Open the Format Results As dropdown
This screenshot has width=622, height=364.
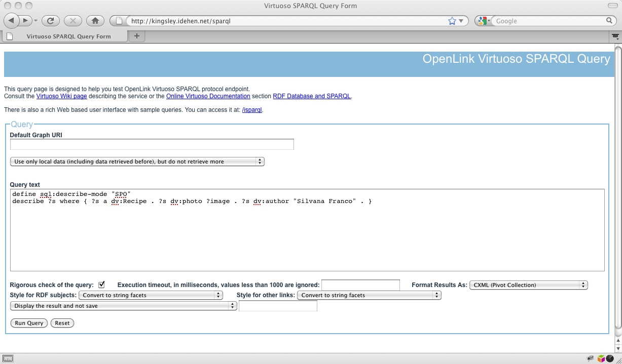tap(529, 285)
